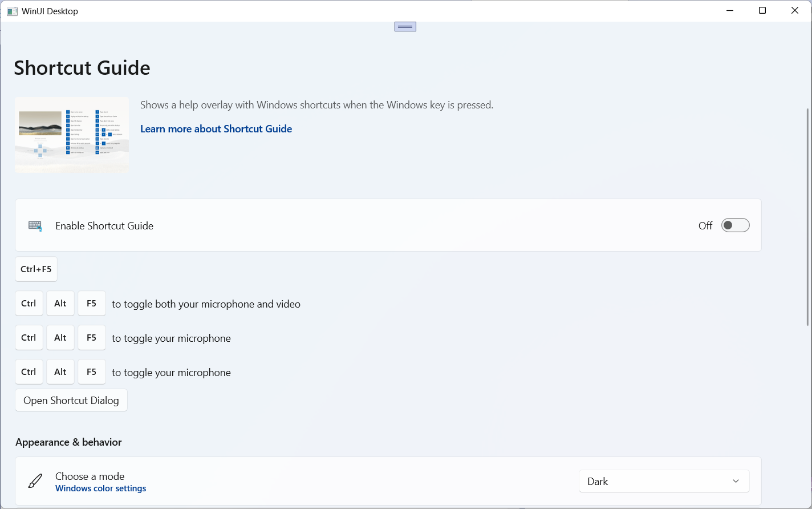
Task: Click text 'to toggle both your microphone and video'
Action: pyautogui.click(x=206, y=304)
